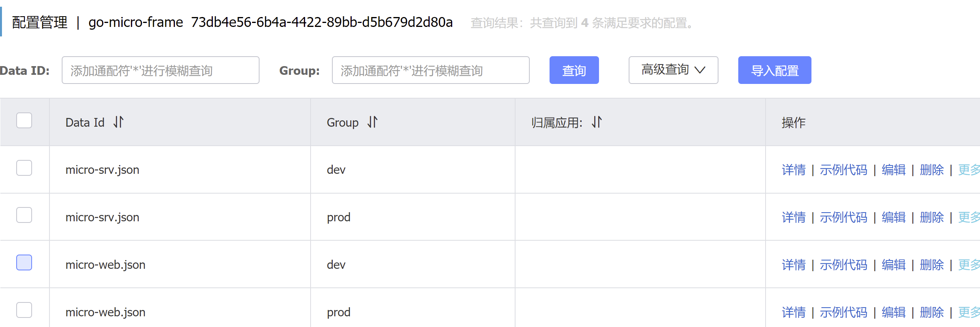Screen dimensions: 980x327
Task: Check the micro-srv.json prod row checkbox
Action: coord(24,215)
